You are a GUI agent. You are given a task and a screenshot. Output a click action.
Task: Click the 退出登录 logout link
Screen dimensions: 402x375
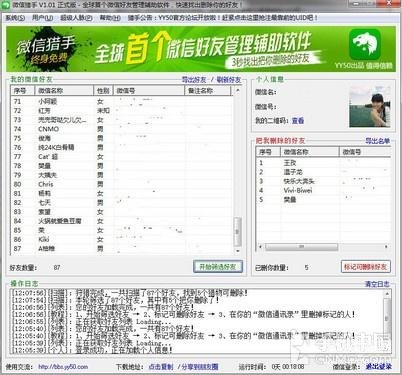378,367
